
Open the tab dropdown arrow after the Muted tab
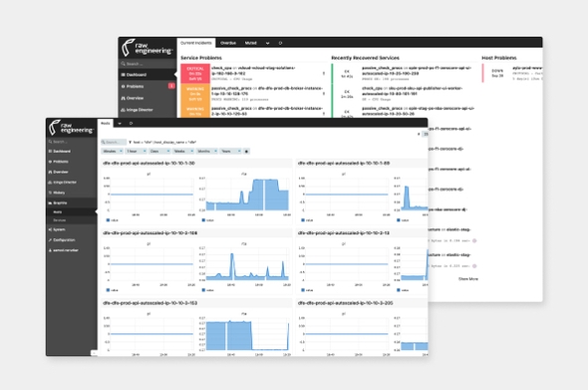(267, 43)
